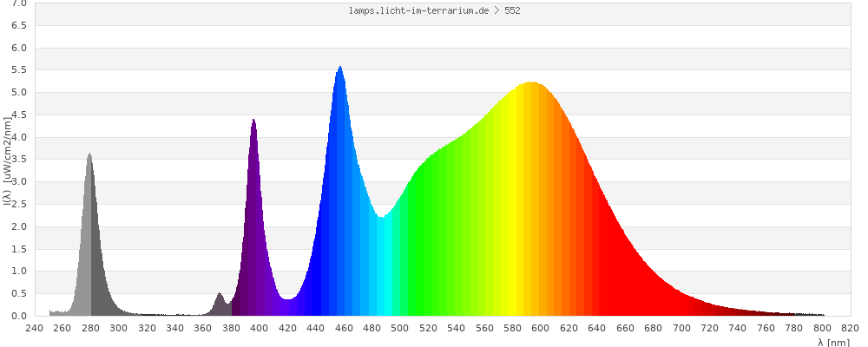The width and height of the screenshot is (868, 347).
Task: Select the violet peak near 395 nm
Action: (x=253, y=121)
